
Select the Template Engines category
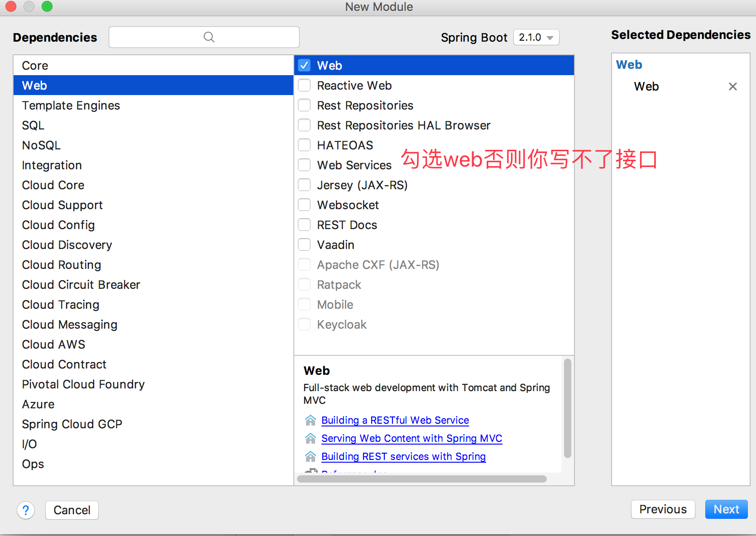tap(153, 105)
